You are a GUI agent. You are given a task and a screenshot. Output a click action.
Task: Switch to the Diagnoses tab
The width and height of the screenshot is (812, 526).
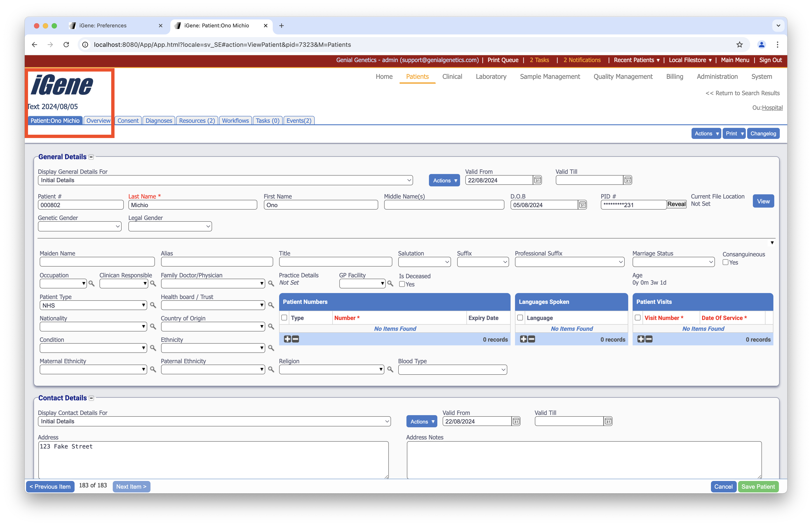(159, 121)
